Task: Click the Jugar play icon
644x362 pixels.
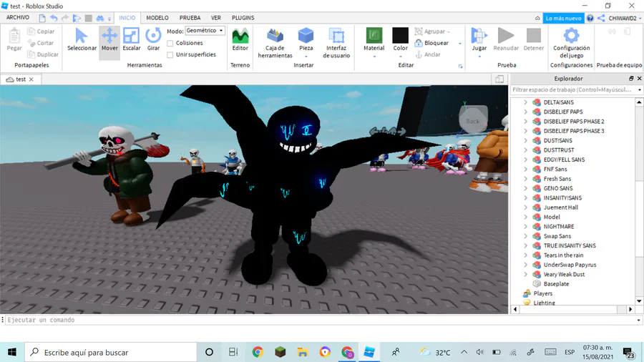Action: pos(479,36)
